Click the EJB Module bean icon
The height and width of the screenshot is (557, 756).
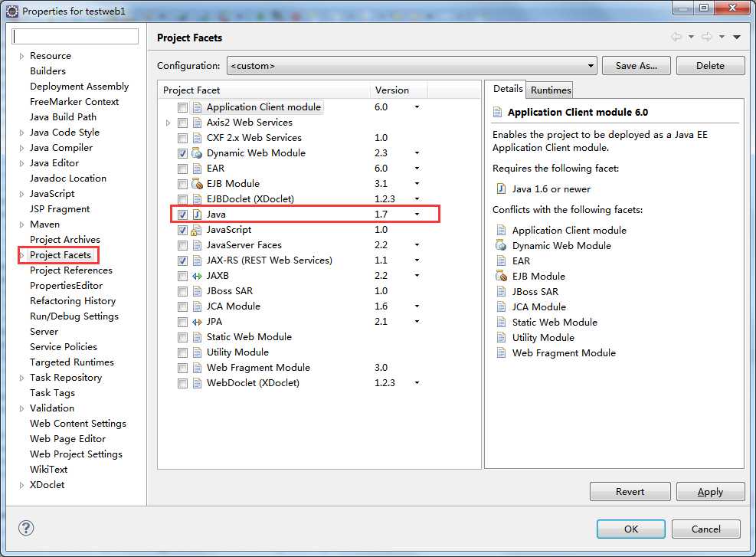[x=197, y=184]
